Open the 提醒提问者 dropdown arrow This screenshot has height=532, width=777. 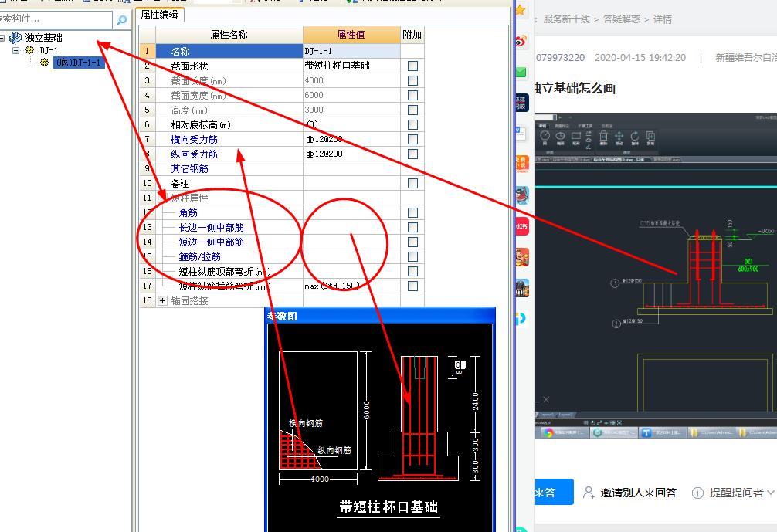(771, 493)
